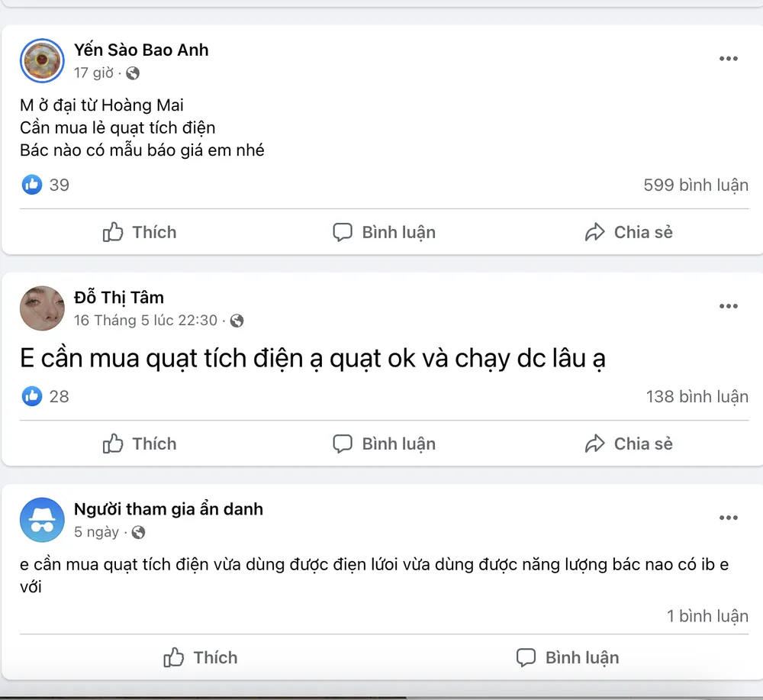The width and height of the screenshot is (763, 700).
Task: Open the 138 bình luận link
Action: coord(697,396)
